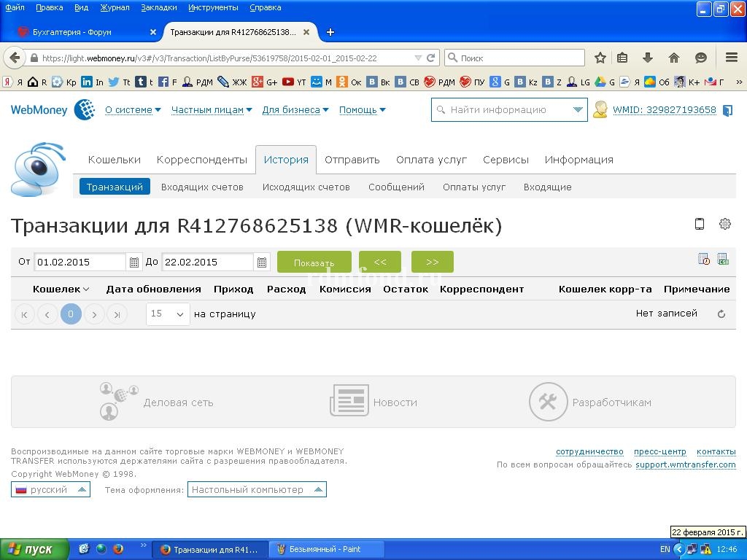Go to last page pager button

[117, 314]
